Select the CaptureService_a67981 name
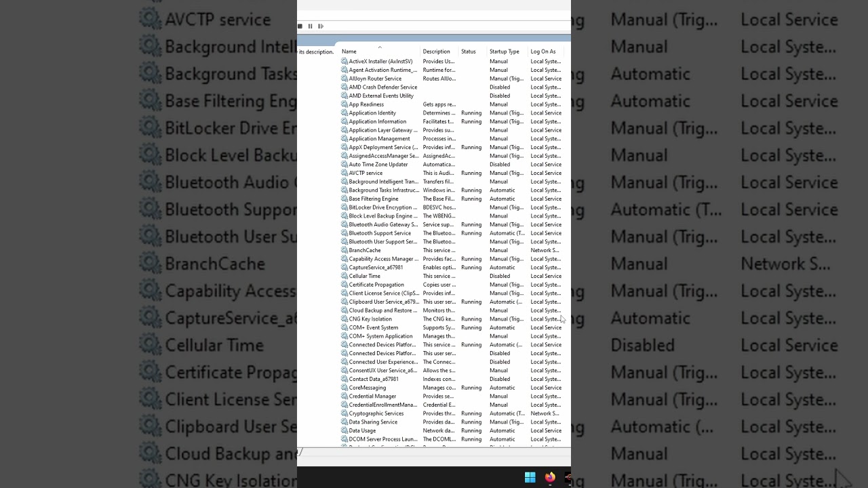 tap(376, 268)
